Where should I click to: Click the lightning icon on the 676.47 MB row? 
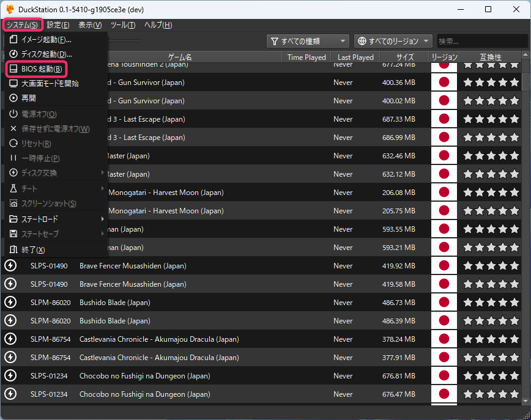click(10, 394)
